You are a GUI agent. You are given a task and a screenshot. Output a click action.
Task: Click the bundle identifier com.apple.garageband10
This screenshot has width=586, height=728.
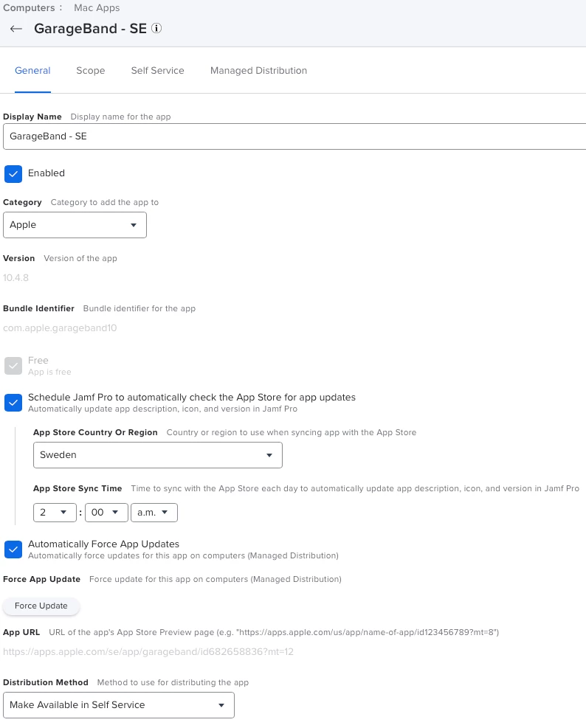[60, 327]
